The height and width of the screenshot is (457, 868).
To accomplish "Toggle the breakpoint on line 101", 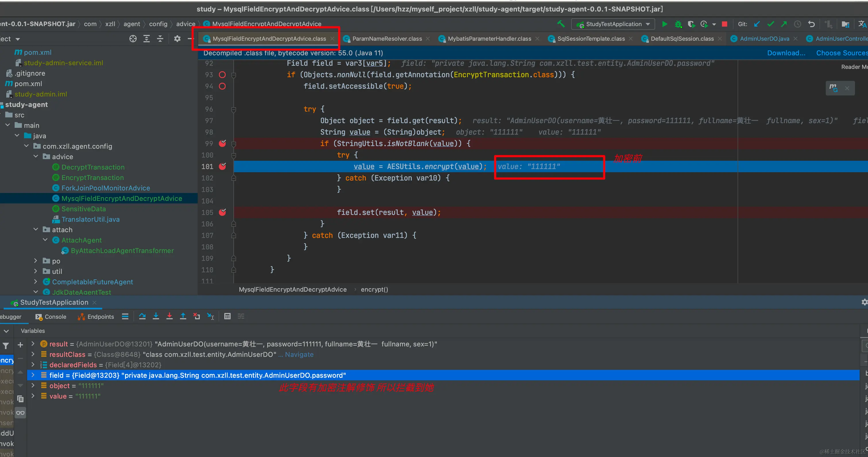I will point(222,166).
